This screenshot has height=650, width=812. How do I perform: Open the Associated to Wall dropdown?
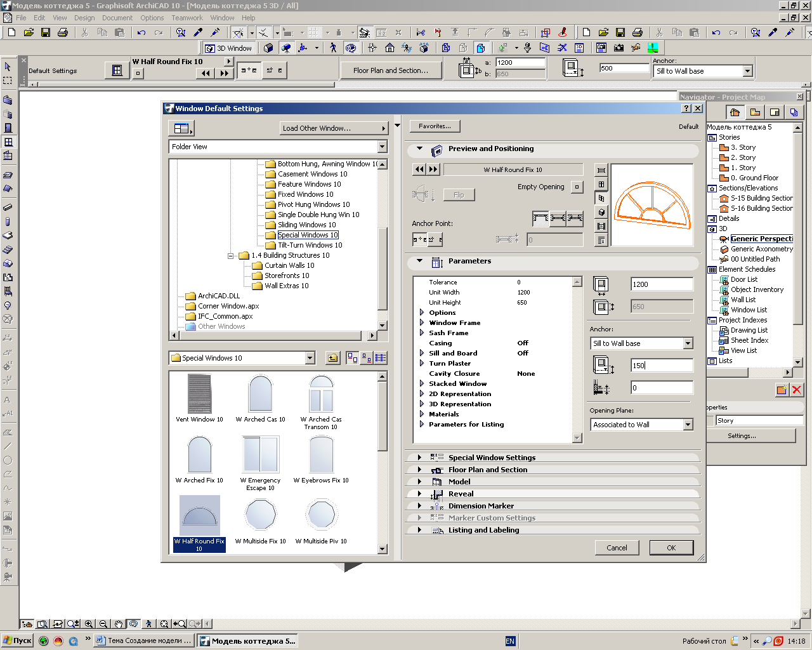(x=688, y=425)
